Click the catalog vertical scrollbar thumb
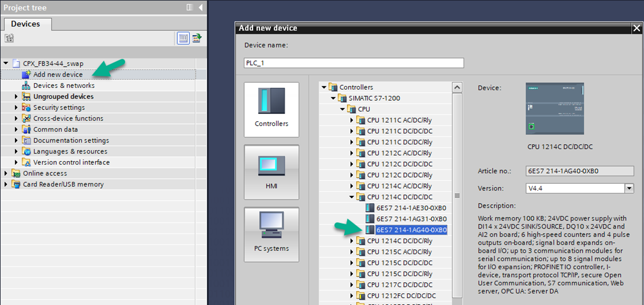The image size is (644, 305). 457,195
